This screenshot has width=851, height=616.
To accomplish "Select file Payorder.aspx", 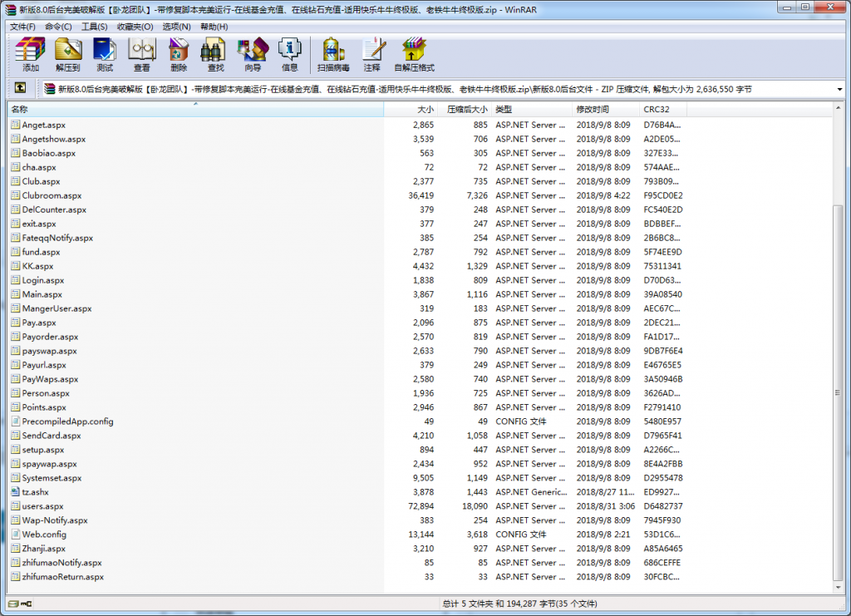I will click(x=50, y=337).
